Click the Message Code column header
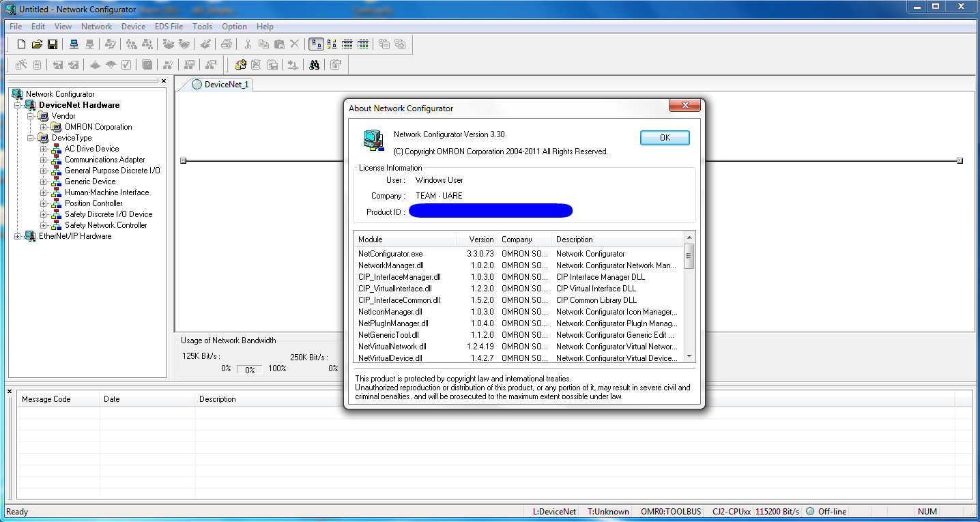Screen dimensions: 980x522 tap(59, 399)
